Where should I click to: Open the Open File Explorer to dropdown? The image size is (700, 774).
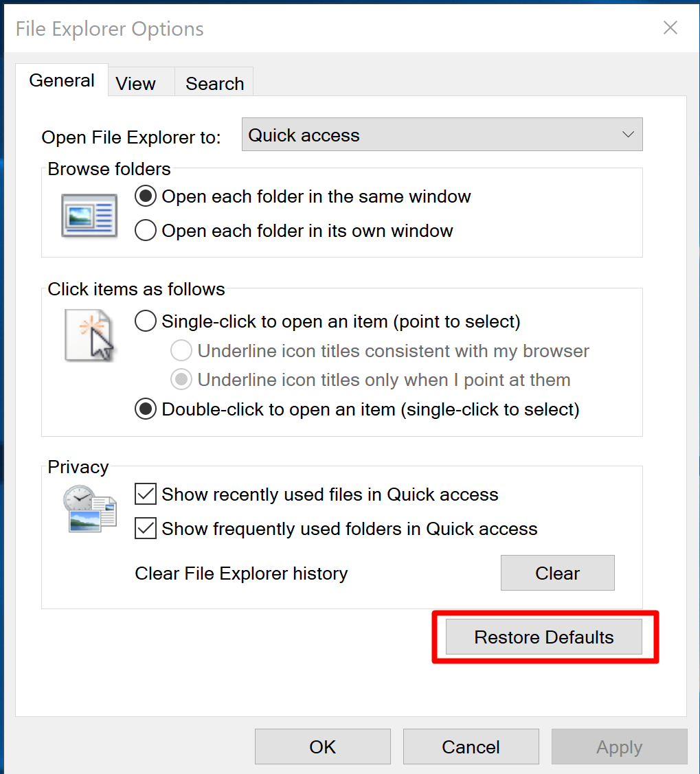point(441,135)
